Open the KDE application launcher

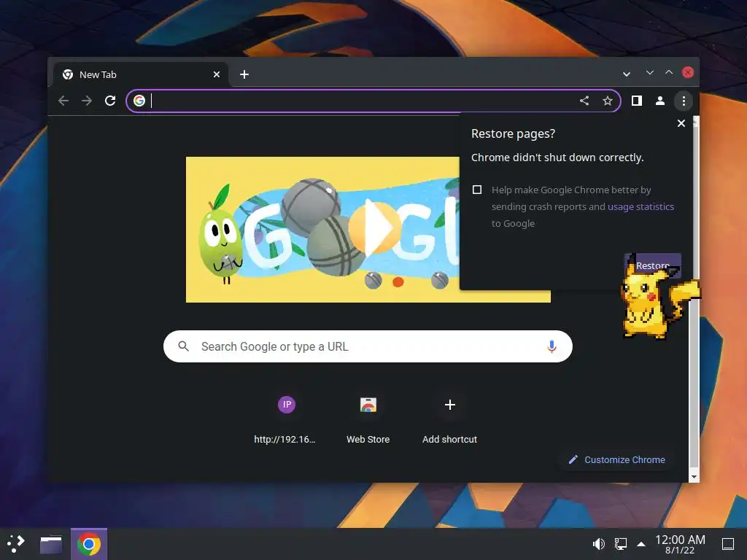[16, 544]
